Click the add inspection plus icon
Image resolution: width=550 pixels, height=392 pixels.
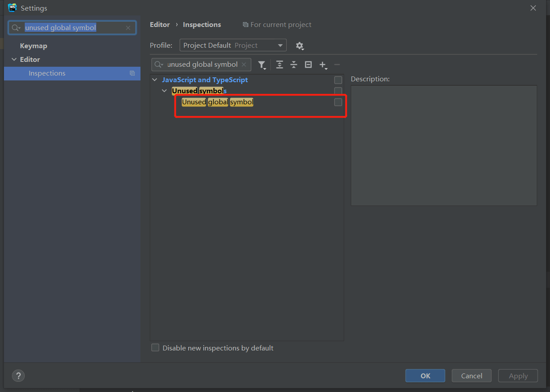click(x=322, y=65)
